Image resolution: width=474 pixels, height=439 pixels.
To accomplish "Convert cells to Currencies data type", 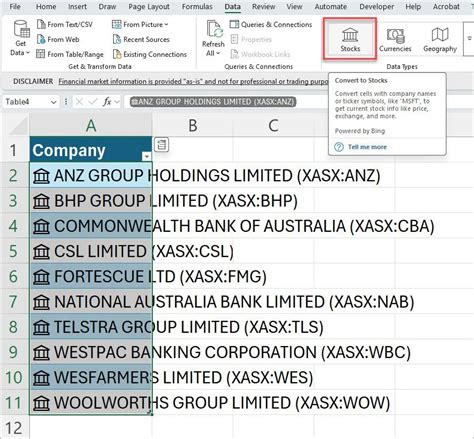I will (395, 39).
